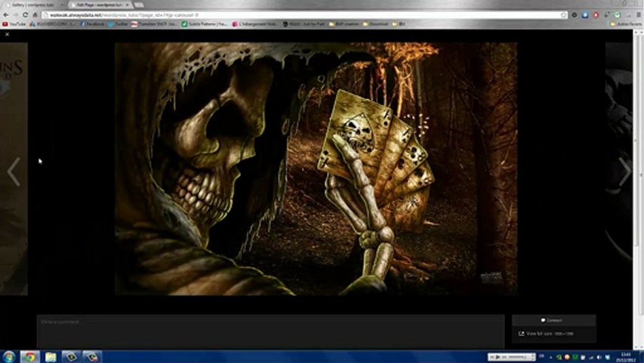Screen dimensions: 644x363
Task: Close the carousel with the X icon
Action: tap(7, 34)
